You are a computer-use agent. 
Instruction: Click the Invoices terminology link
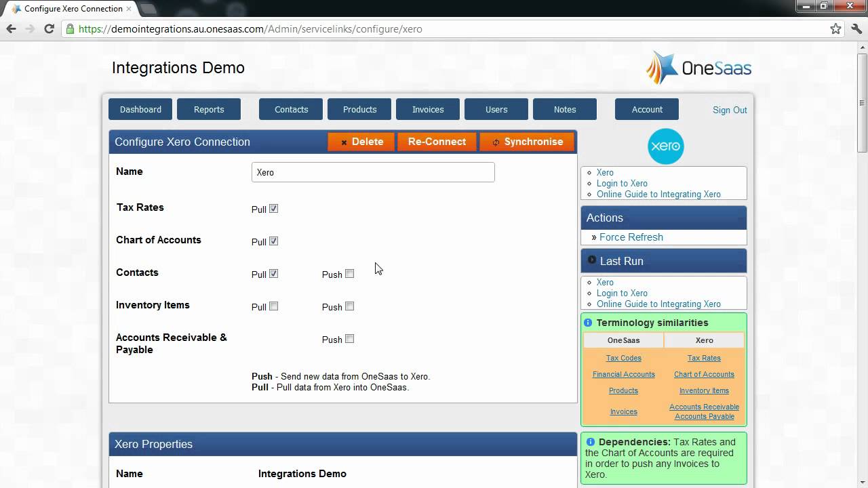click(x=623, y=411)
